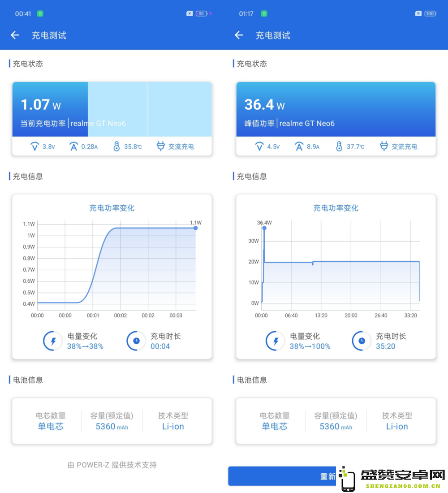Click the 35:20 charging duration value
The height and width of the screenshot is (493, 448).
pyautogui.click(x=385, y=346)
